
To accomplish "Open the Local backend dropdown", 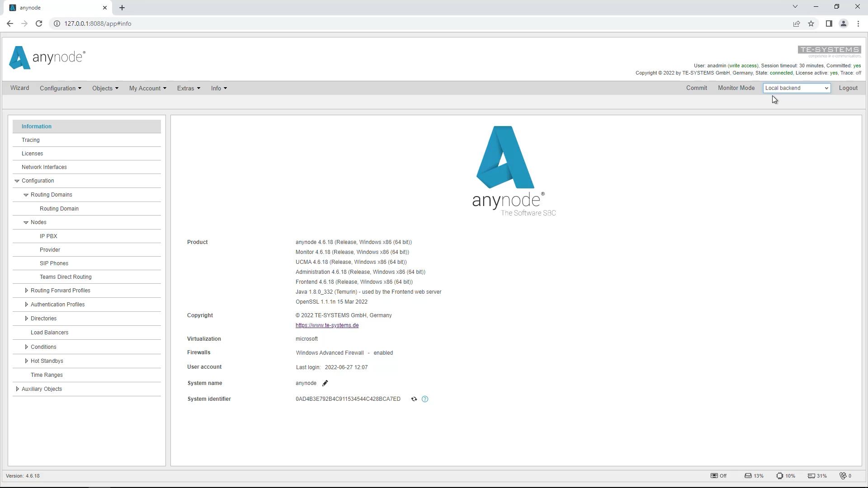I will pyautogui.click(x=797, y=88).
